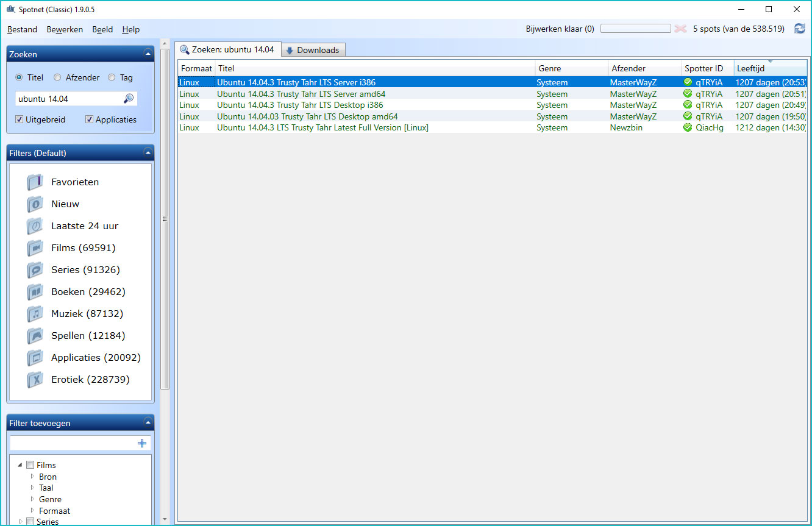This screenshot has height=526, width=812.
Task: Toggle the Applicaties checkbox in Zoeken
Action: (90, 119)
